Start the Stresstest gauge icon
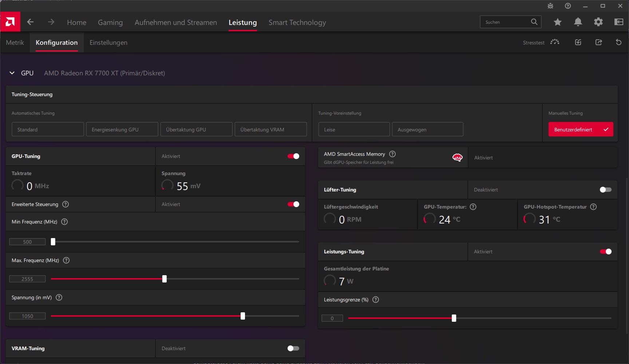The image size is (629, 364). [555, 42]
